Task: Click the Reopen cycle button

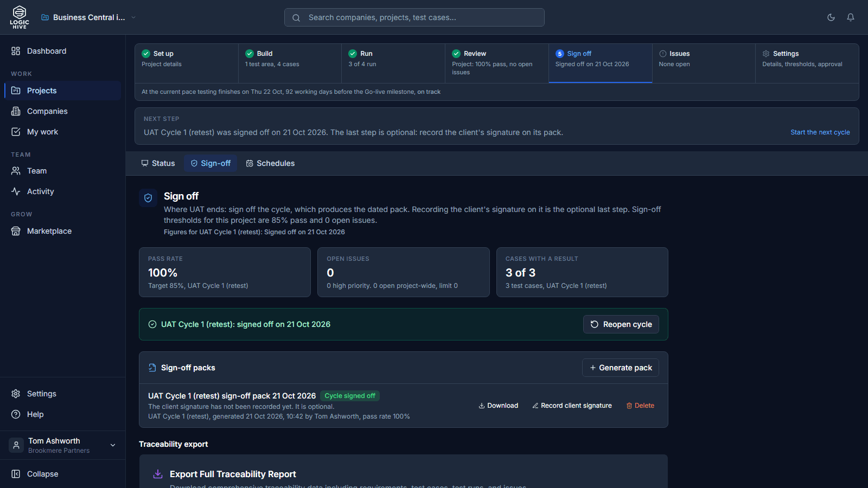Action: point(621,324)
